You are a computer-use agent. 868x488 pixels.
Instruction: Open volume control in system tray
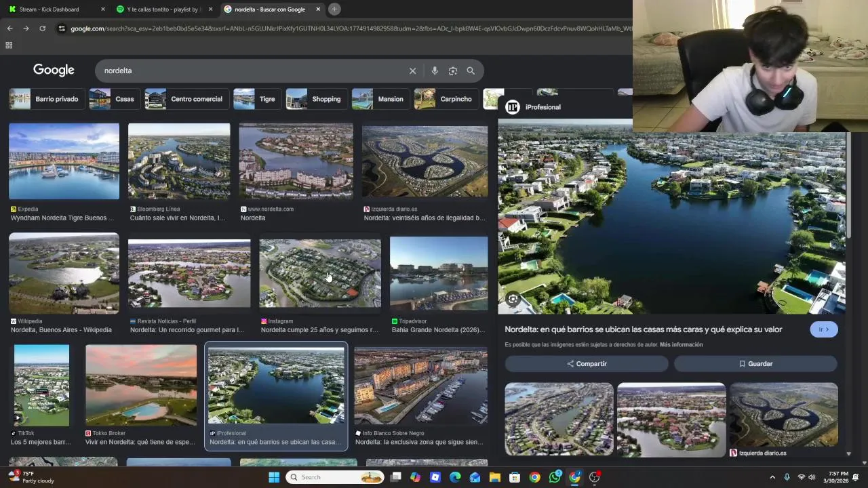812,477
